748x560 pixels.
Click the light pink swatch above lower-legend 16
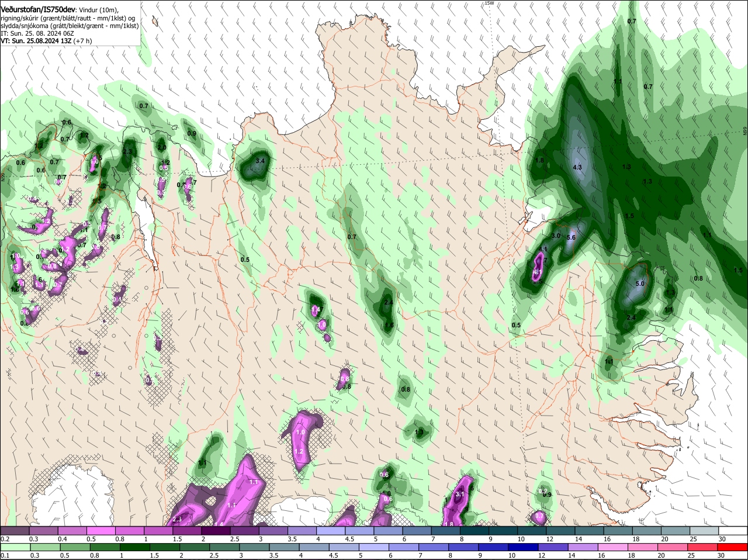pos(612,547)
